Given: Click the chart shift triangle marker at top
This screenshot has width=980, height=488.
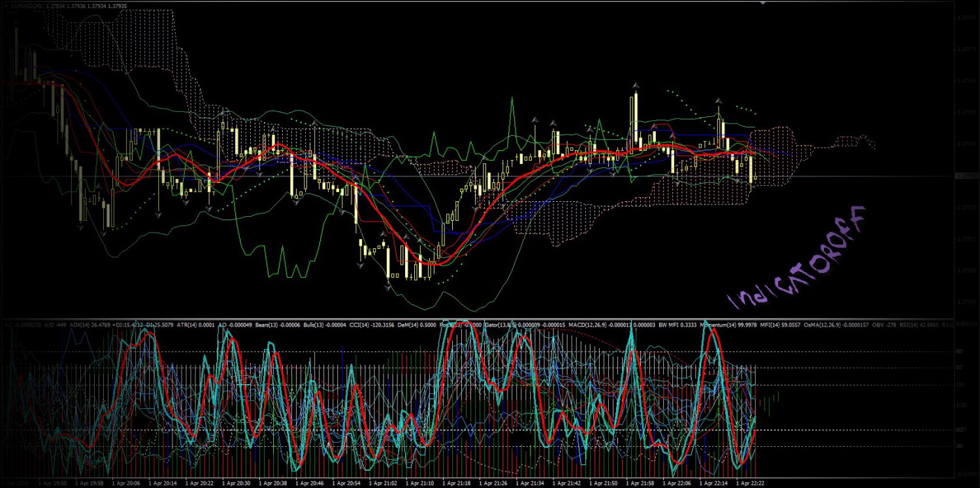Looking at the screenshot, I should point(763,3).
